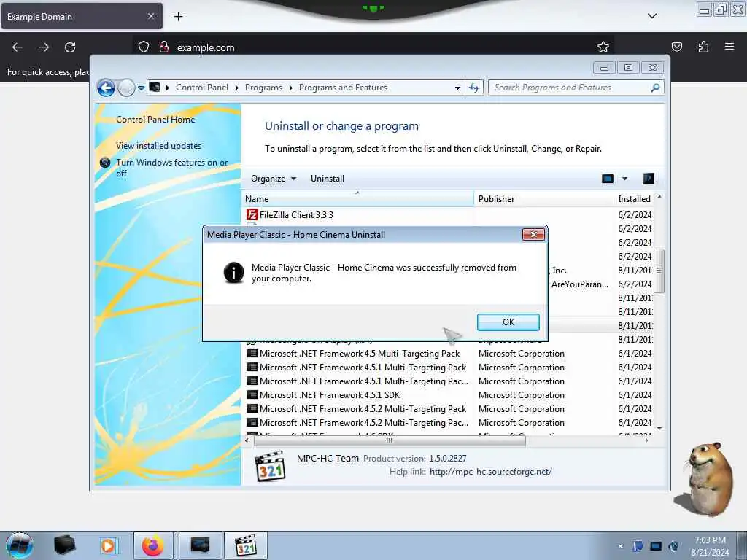Open mpc-hc.sourceforge.net help link
Image resolution: width=747 pixels, height=560 pixels.
point(491,472)
